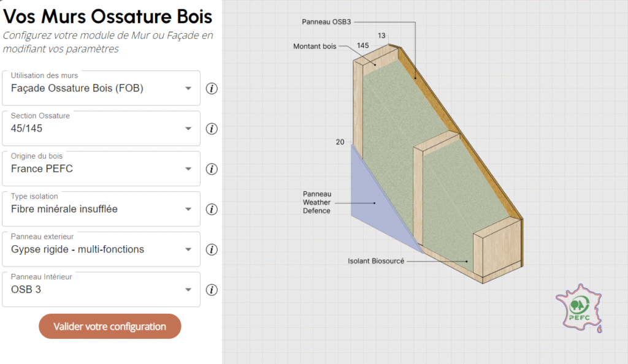Click the Panneau OSB3 diagram label
The height and width of the screenshot is (364, 628).
(326, 21)
